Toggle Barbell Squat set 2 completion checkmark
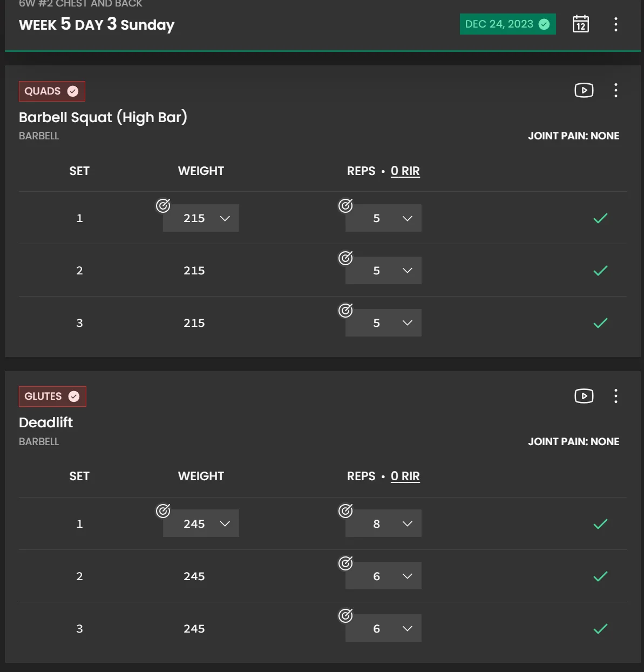 pos(600,271)
